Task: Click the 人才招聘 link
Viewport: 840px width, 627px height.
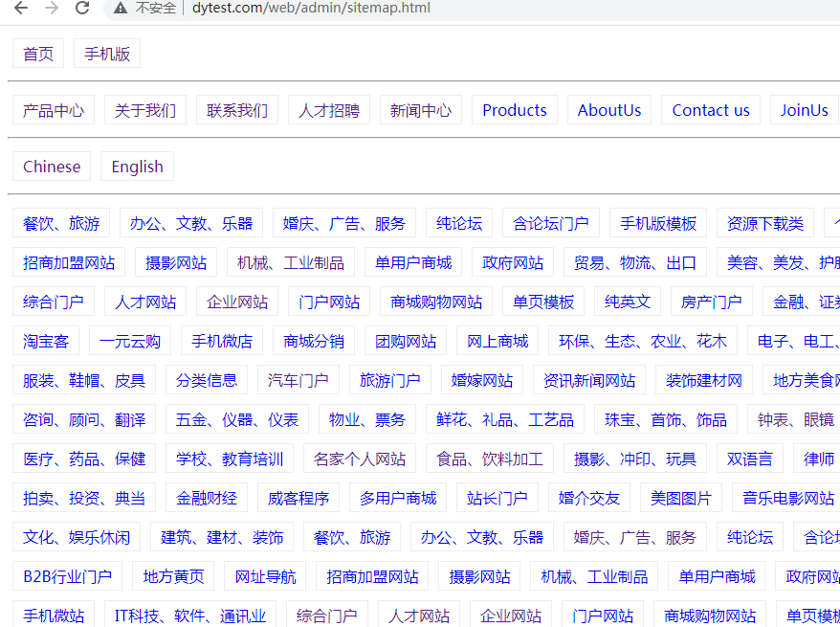Action: click(328, 110)
